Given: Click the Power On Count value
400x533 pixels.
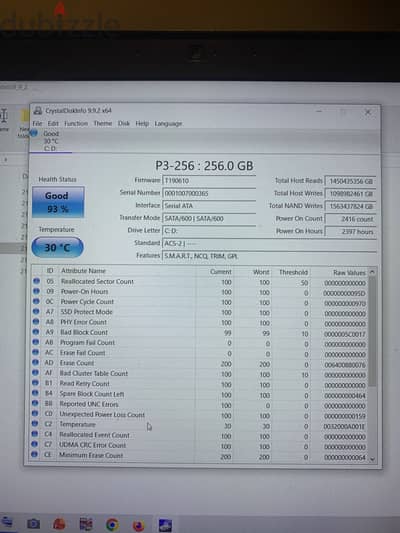Looking at the screenshot, I should (350, 219).
